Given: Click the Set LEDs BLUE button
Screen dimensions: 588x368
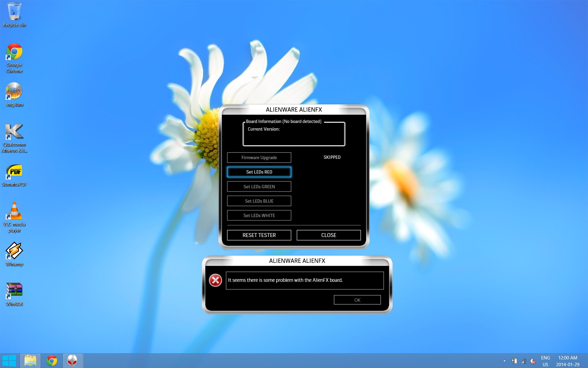Looking at the screenshot, I should [x=259, y=201].
